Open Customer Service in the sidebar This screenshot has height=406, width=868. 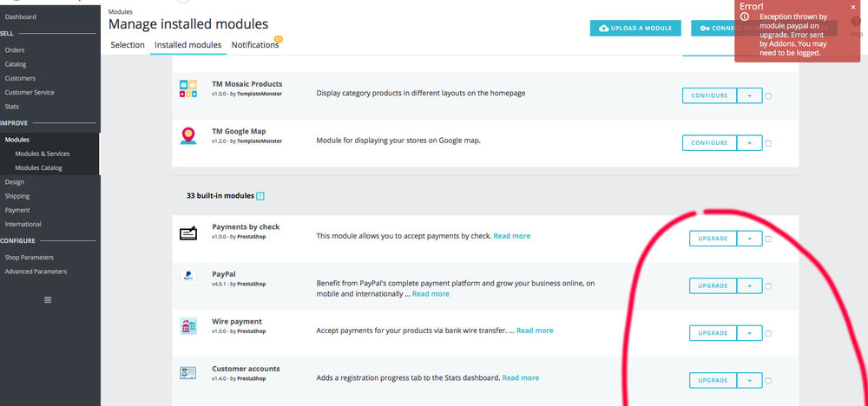click(30, 92)
